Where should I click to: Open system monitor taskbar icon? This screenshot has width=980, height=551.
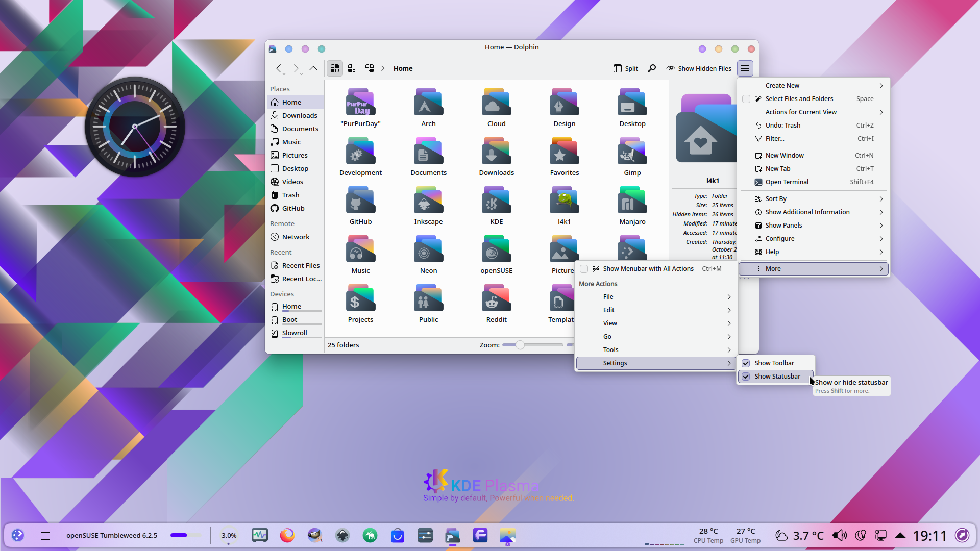(x=260, y=535)
